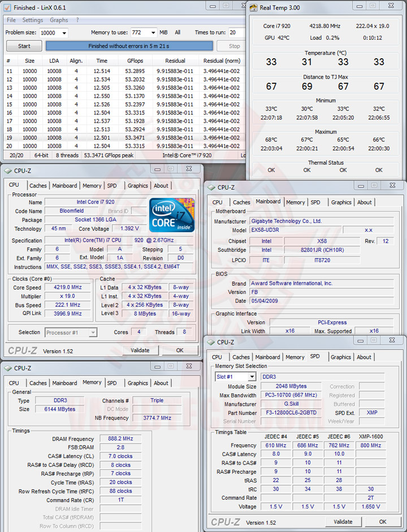Select LinX result row 11
The image size is (407, 532).
[x=124, y=71]
